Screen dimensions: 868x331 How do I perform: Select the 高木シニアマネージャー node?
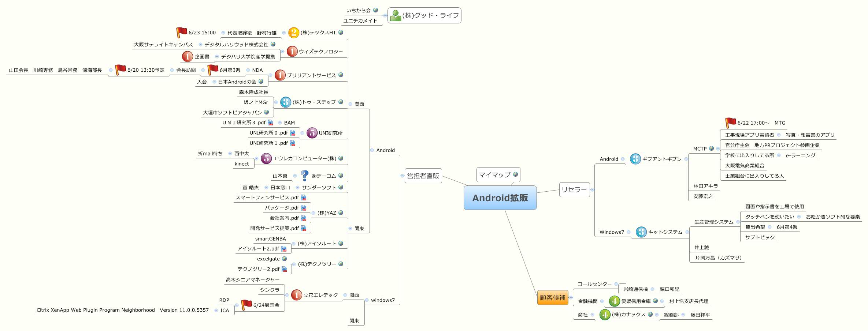253,280
